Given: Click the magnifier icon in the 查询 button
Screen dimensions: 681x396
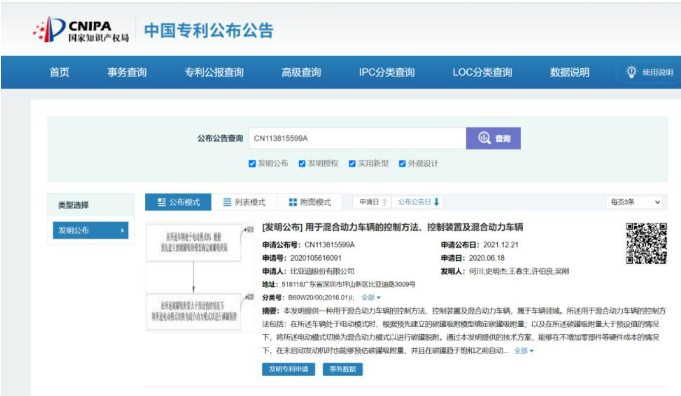Looking at the screenshot, I should [484, 138].
